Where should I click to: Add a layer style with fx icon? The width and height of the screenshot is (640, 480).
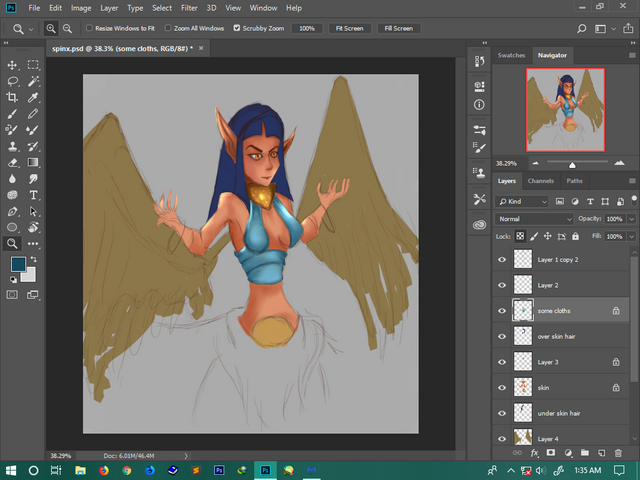[x=534, y=453]
